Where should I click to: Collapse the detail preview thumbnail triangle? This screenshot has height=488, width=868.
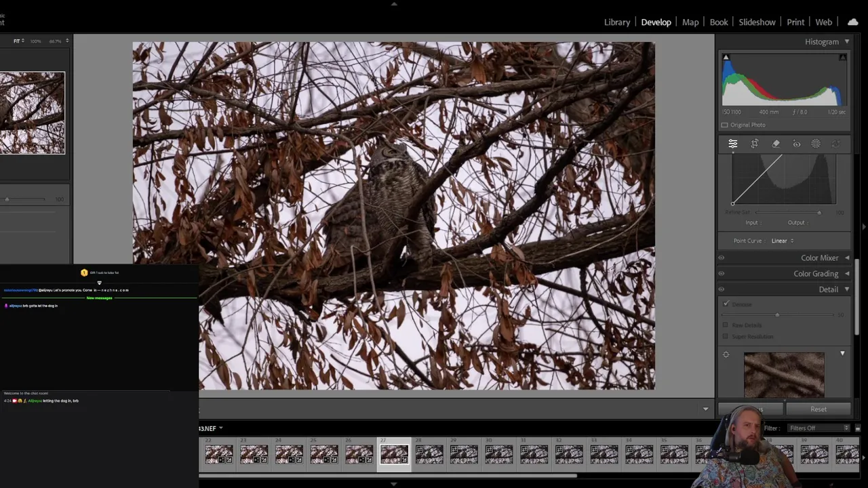point(842,353)
